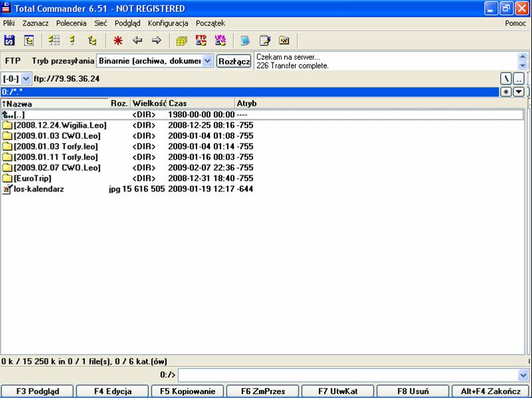Open the Podgląd menu
Viewport: 532px width, 398px height.
click(128, 23)
